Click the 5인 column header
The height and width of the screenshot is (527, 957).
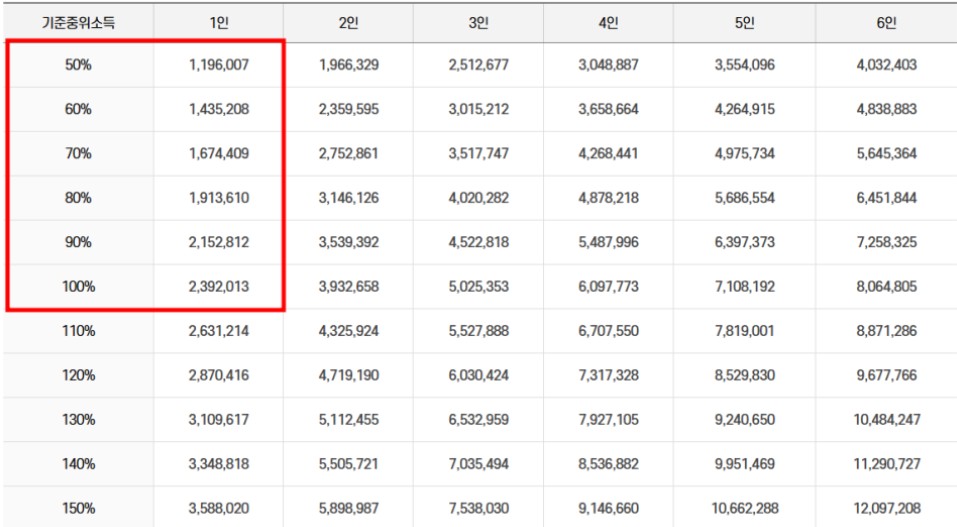click(x=745, y=23)
